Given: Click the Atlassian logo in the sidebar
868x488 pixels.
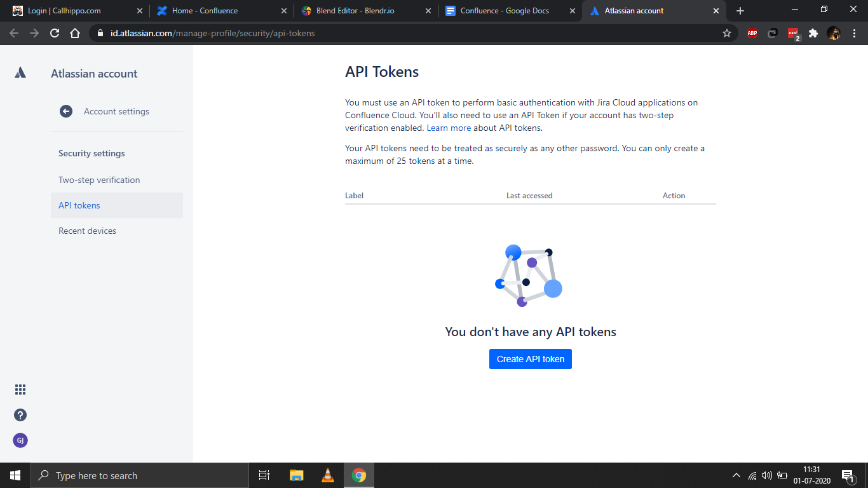Looking at the screenshot, I should pos(20,73).
